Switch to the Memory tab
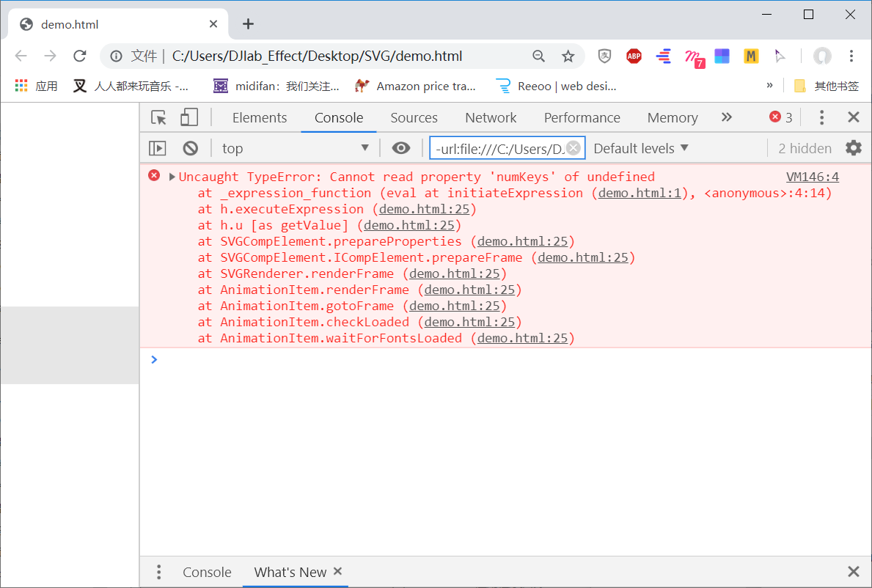Viewport: 872px width, 588px height. point(673,117)
